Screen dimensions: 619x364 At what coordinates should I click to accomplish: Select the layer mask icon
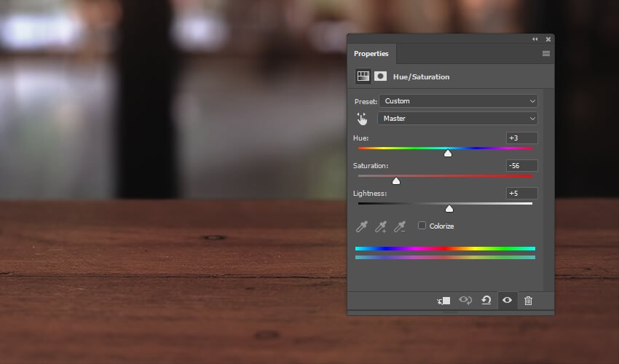click(381, 76)
